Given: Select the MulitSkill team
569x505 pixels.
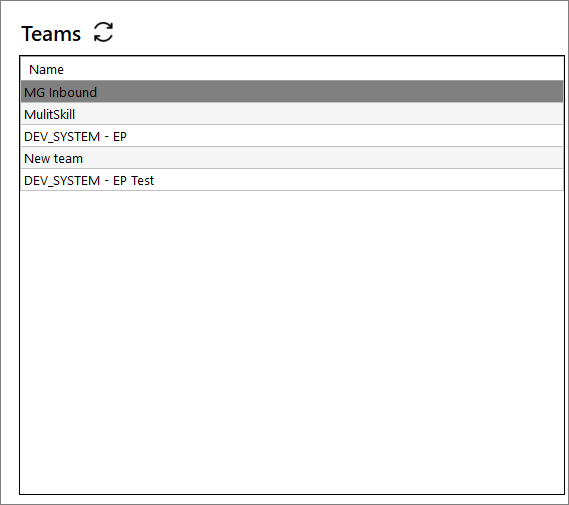Looking at the screenshot, I should pyautogui.click(x=292, y=114).
